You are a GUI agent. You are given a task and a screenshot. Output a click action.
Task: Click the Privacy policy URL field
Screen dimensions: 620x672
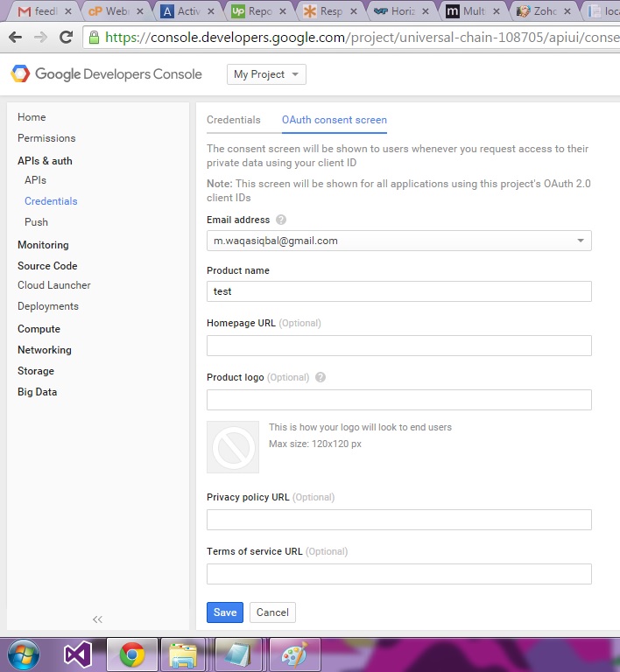tap(399, 520)
